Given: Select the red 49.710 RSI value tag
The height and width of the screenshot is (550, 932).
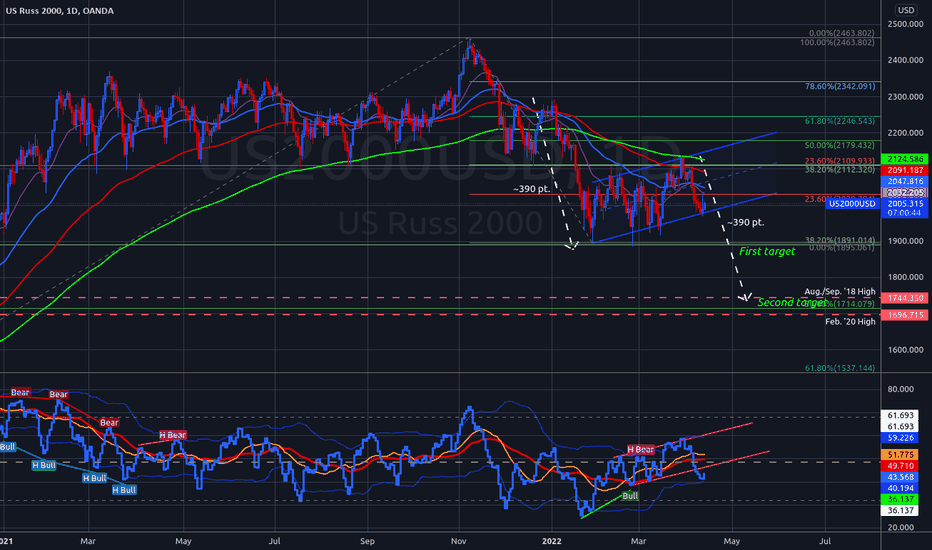Looking at the screenshot, I should pos(900,466).
